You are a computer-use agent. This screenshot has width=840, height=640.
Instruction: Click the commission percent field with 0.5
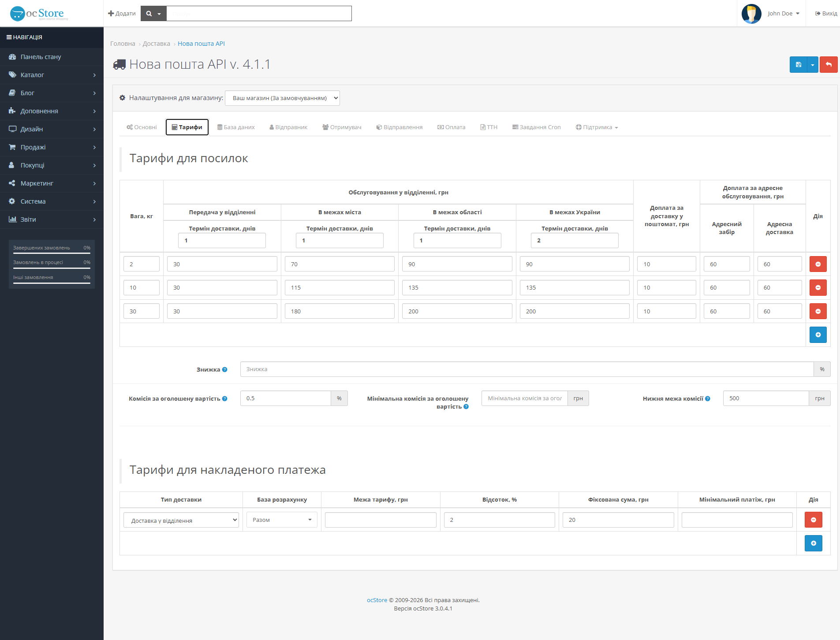286,398
